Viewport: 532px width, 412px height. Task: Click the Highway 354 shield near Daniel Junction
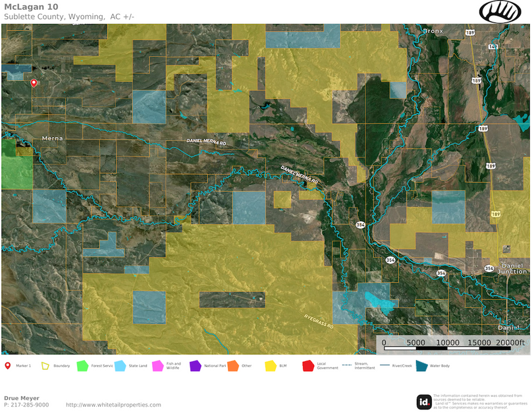(489, 268)
